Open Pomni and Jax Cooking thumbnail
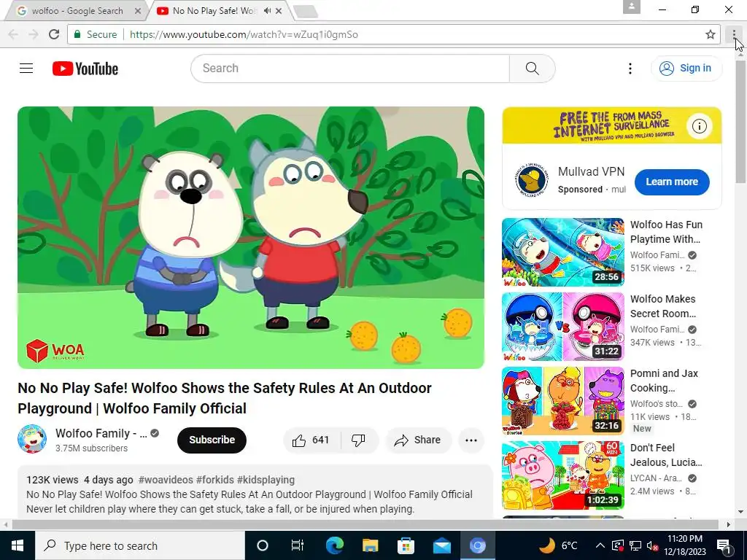Image resolution: width=747 pixels, height=560 pixels. tap(563, 401)
